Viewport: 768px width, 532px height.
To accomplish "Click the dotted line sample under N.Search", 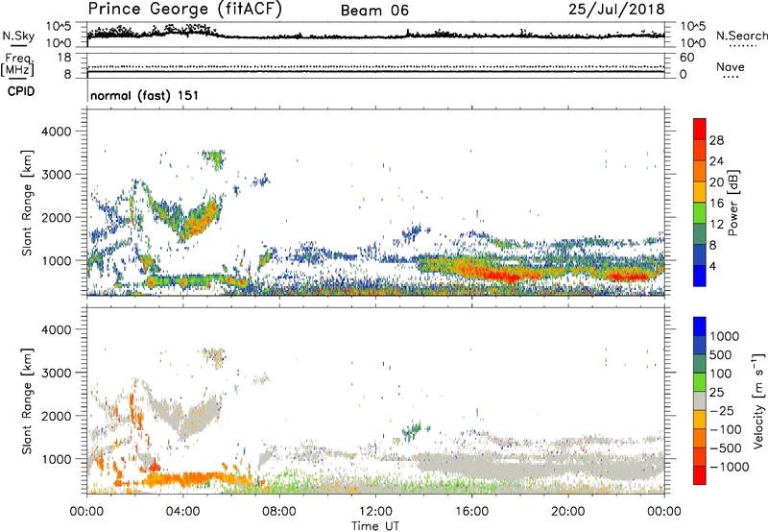I will pyautogui.click(x=742, y=45).
